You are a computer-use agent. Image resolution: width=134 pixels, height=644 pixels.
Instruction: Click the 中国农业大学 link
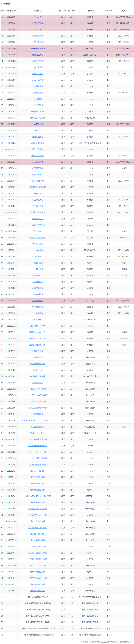pos(38,124)
